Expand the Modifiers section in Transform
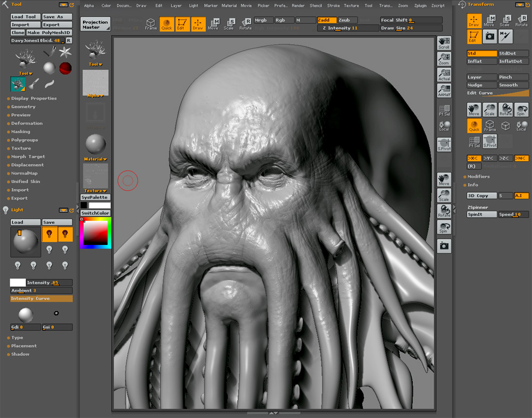Screen dimensions: 532x418 click(x=478, y=177)
